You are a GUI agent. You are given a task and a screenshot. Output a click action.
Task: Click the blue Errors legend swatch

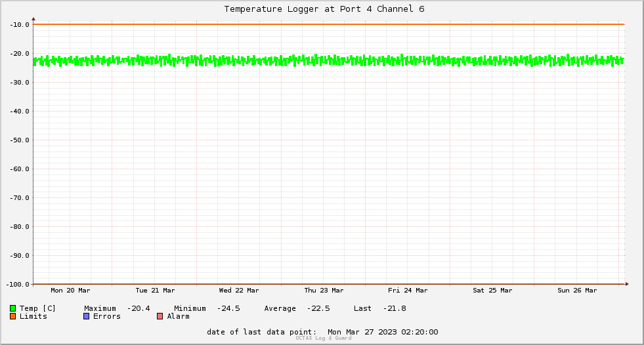pyautogui.click(x=86, y=316)
